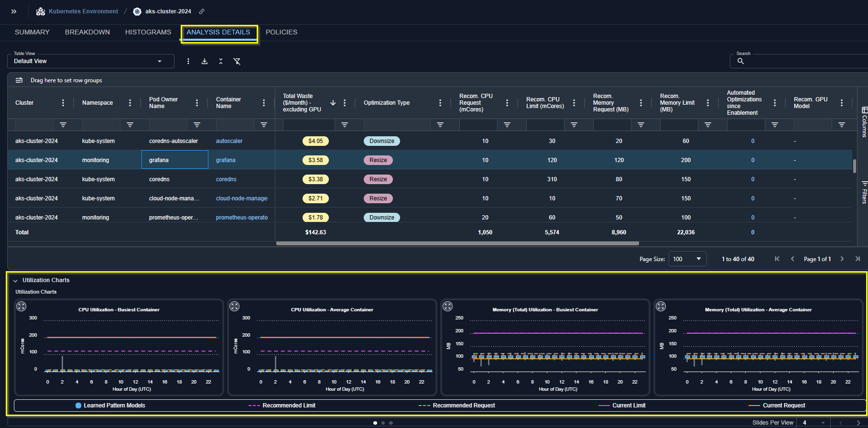
Task: Expand the left navigation sidebar
Action: [14, 11]
